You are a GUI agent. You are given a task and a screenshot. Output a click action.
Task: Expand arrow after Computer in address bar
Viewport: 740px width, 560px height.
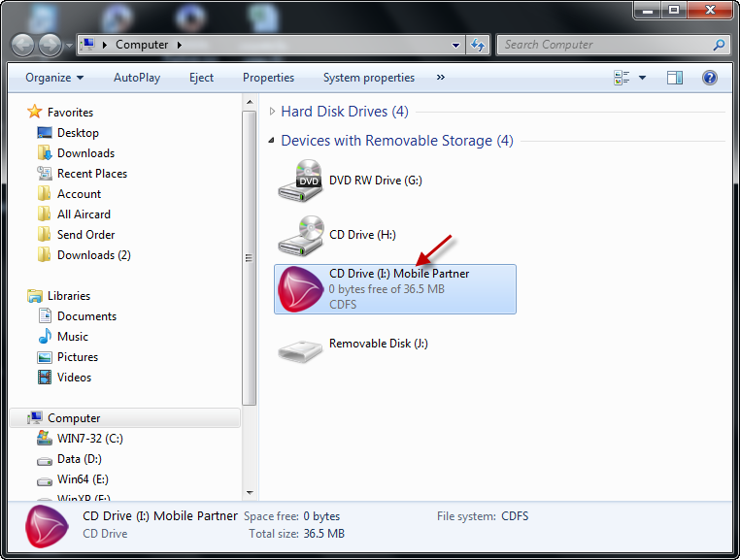click(x=180, y=45)
